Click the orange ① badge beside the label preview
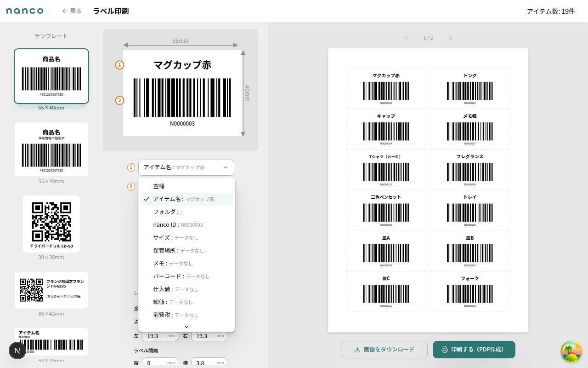The height and width of the screenshot is (368, 588). pyautogui.click(x=120, y=65)
